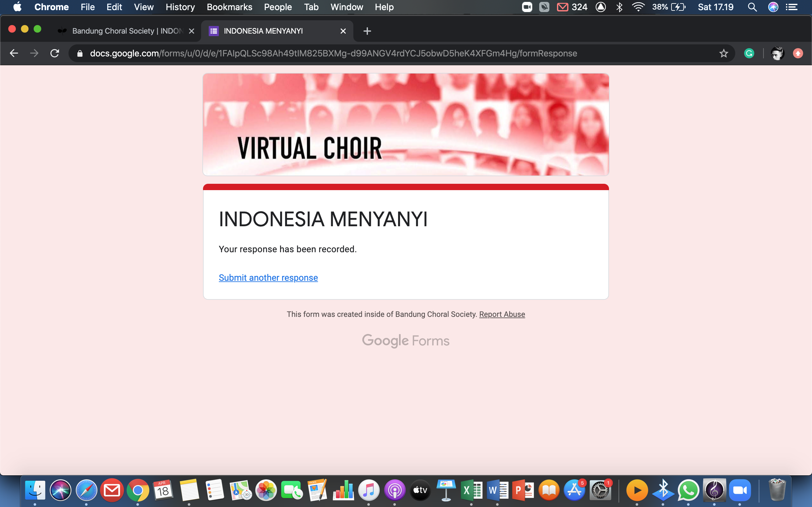Bookmark this page with star icon

click(724, 53)
